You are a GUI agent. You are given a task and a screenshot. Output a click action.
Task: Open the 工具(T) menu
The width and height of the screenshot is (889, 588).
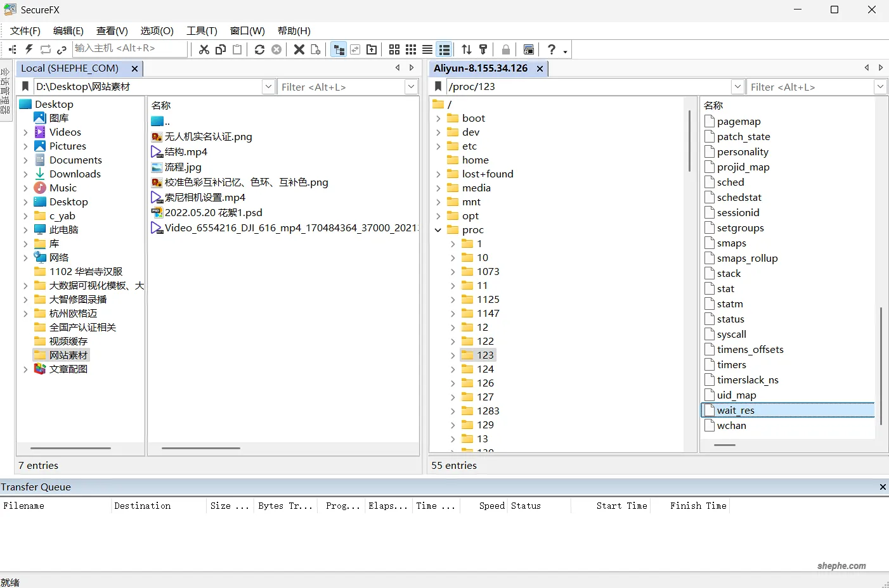pos(202,30)
